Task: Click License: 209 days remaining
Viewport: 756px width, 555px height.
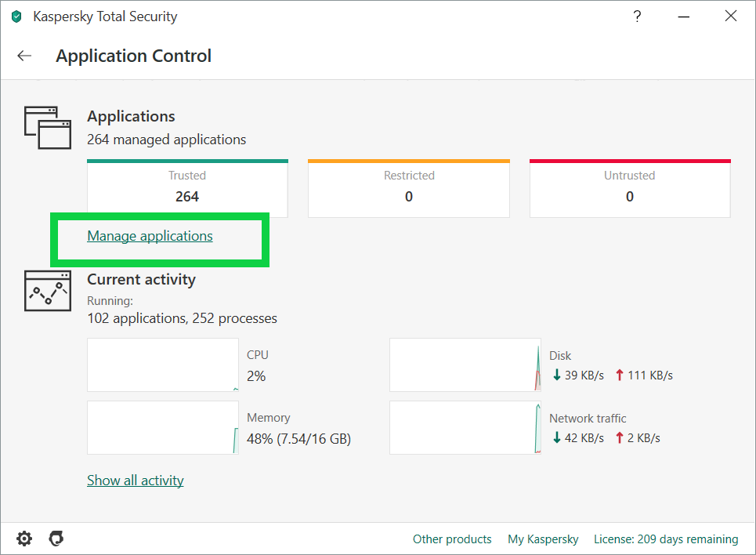Action: (x=666, y=539)
